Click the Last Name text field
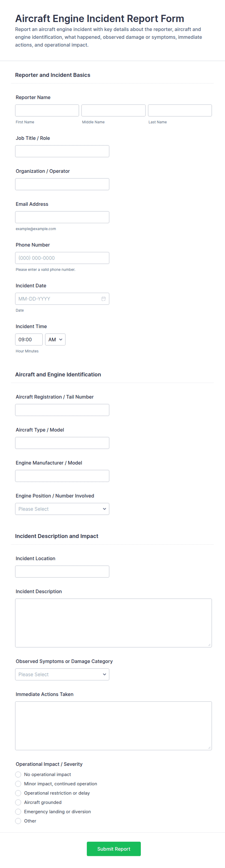The height and width of the screenshot is (868, 225). (180, 110)
